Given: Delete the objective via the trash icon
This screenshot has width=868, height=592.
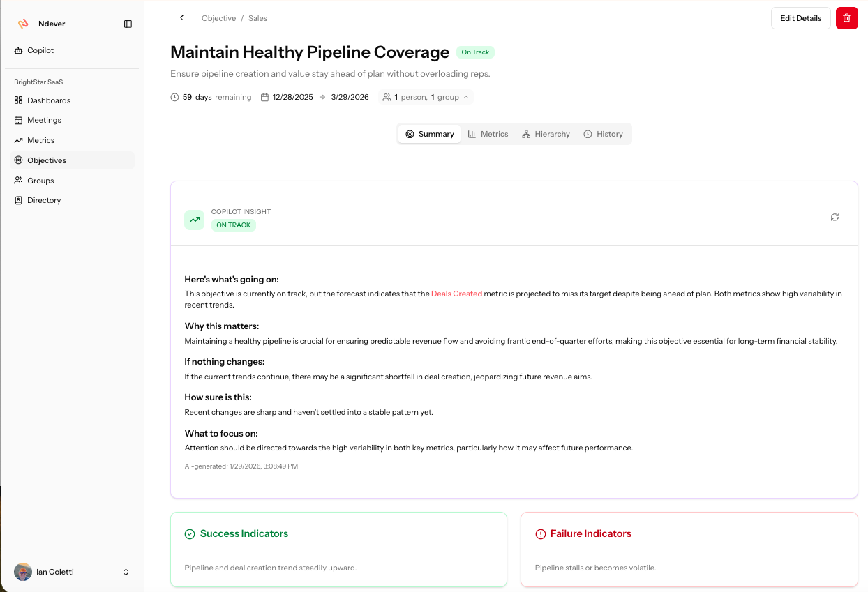Looking at the screenshot, I should point(846,18).
